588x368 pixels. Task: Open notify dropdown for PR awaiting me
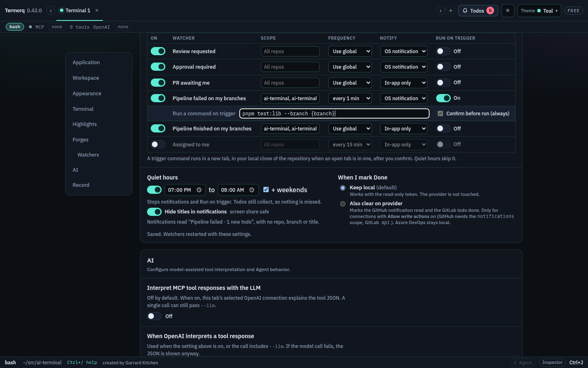pos(403,83)
